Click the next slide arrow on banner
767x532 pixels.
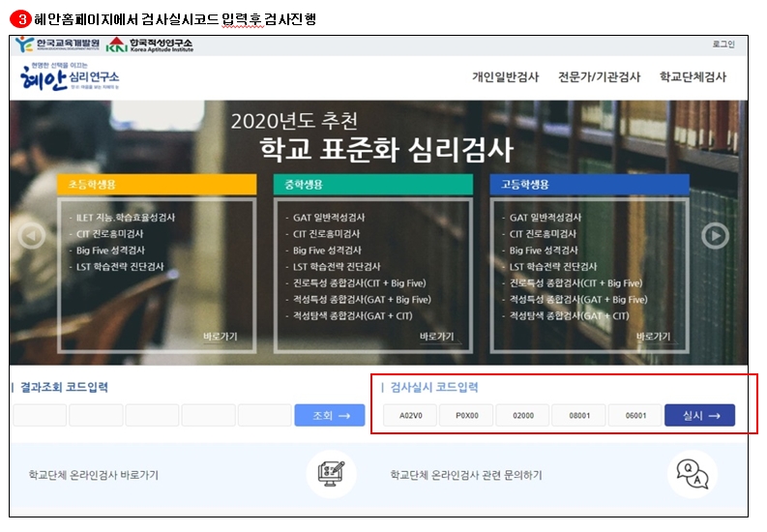pyautogui.click(x=715, y=236)
